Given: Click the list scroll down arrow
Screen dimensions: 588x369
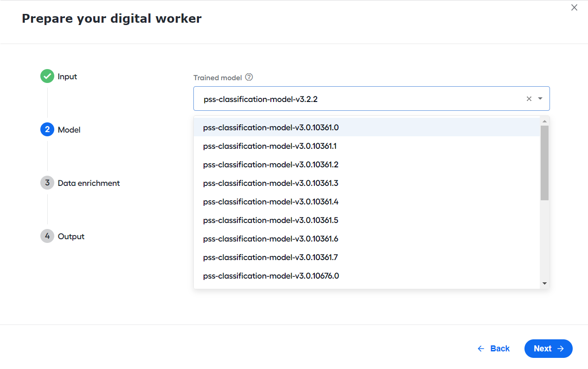Looking at the screenshot, I should (544, 283).
